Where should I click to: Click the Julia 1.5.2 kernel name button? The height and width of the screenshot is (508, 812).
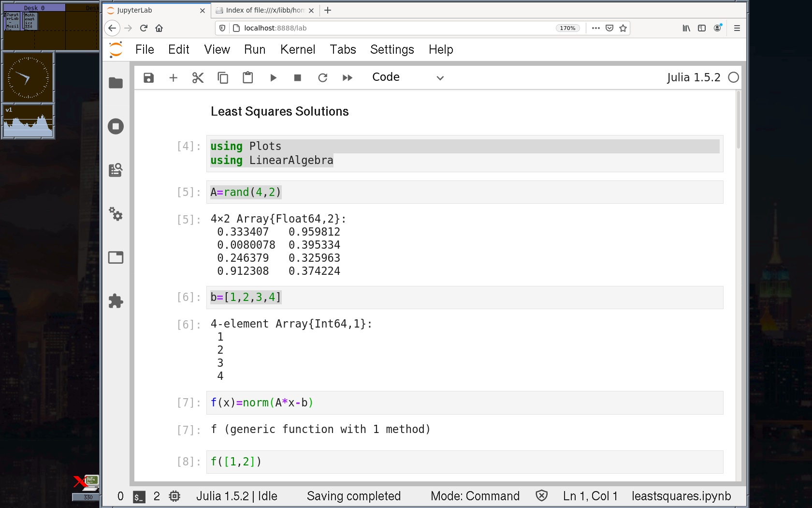pyautogui.click(x=693, y=77)
